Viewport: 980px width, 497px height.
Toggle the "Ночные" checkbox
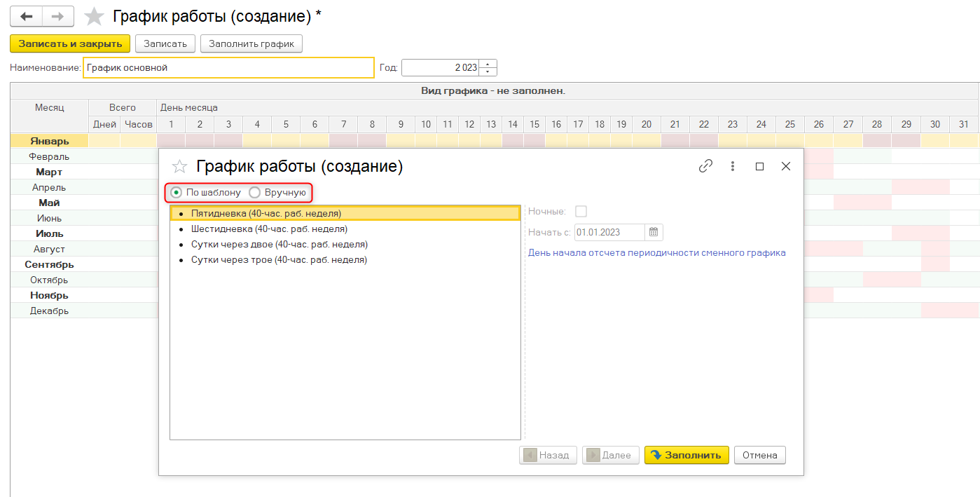[581, 211]
